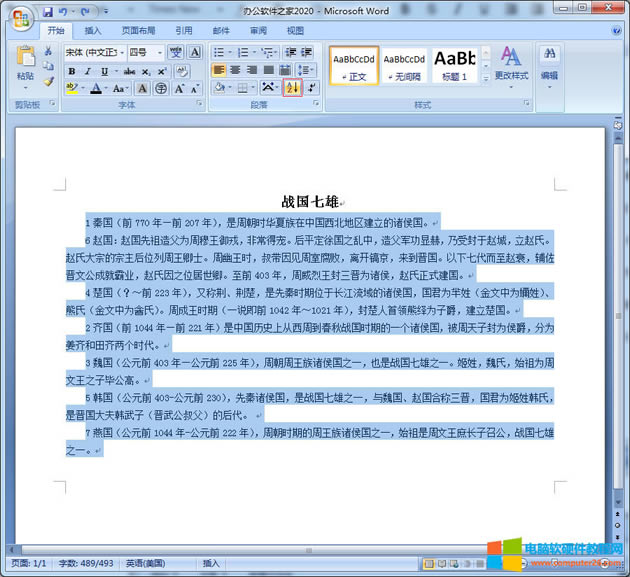630x577 pixels.
Task: Toggle Italic formatting
Action: (x=88, y=72)
